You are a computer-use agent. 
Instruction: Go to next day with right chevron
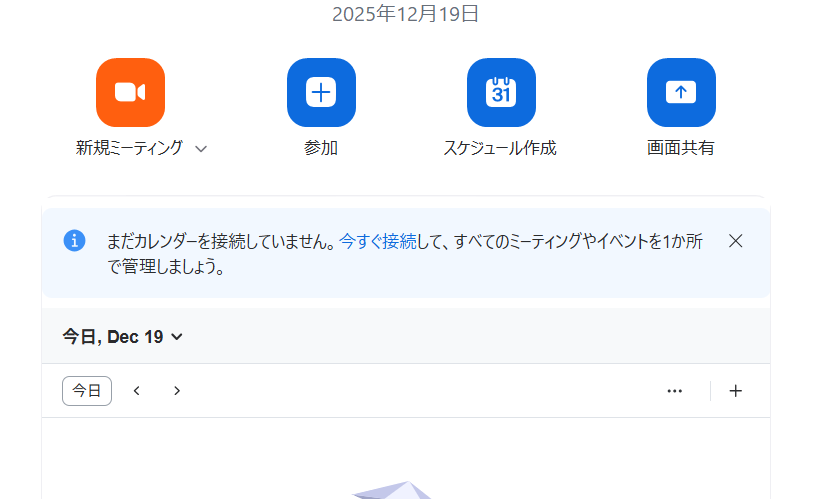pos(177,391)
